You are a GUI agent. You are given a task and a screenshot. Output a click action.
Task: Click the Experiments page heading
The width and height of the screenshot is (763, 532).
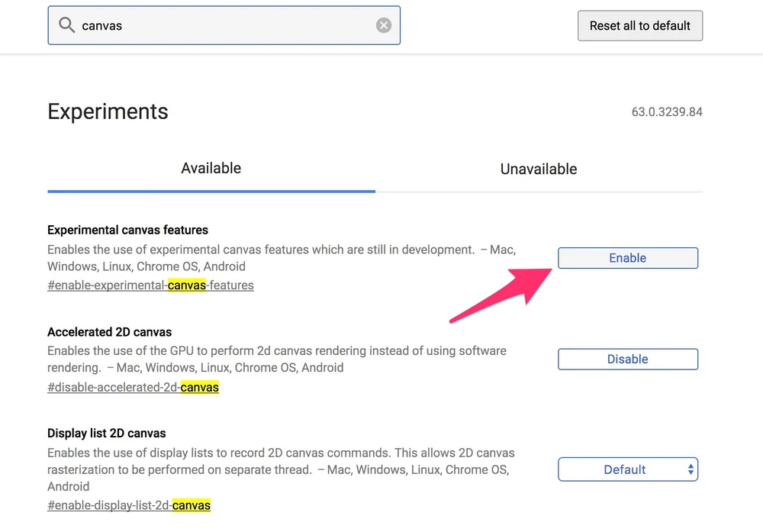tap(108, 111)
